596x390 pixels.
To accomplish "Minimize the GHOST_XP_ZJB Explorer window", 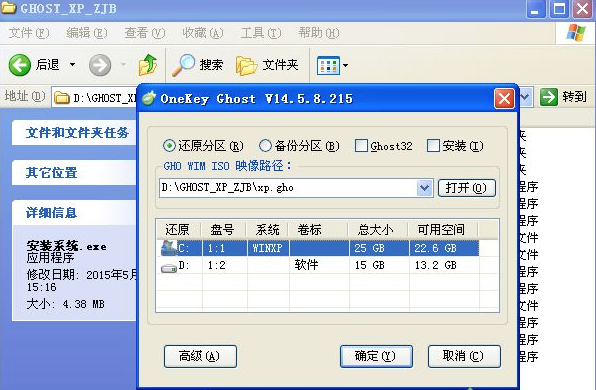I will tap(535, 9).
